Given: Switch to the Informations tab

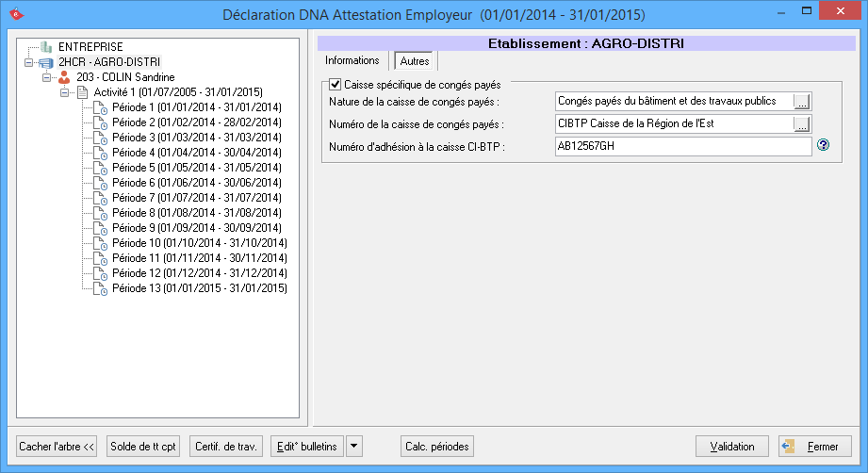Looking at the screenshot, I should pos(352,61).
